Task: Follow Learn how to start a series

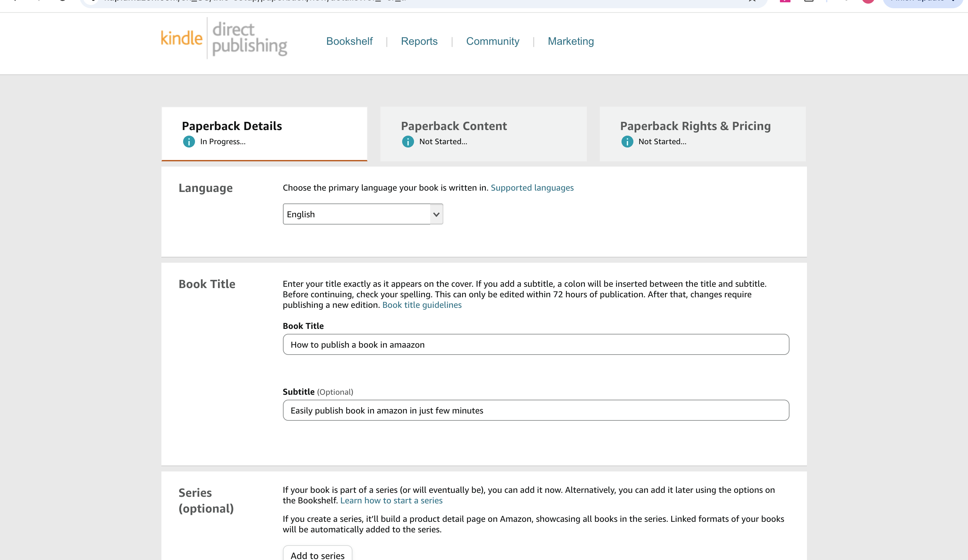Action: click(391, 500)
